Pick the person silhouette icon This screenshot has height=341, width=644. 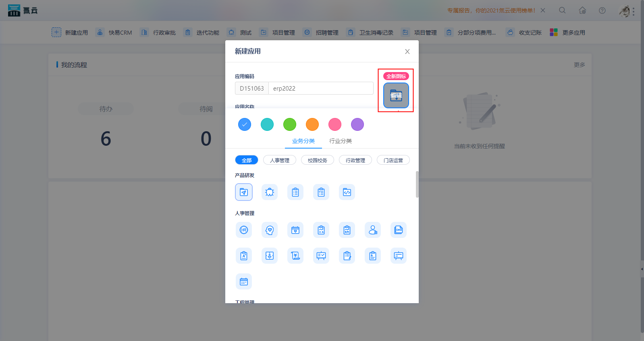[x=373, y=230]
